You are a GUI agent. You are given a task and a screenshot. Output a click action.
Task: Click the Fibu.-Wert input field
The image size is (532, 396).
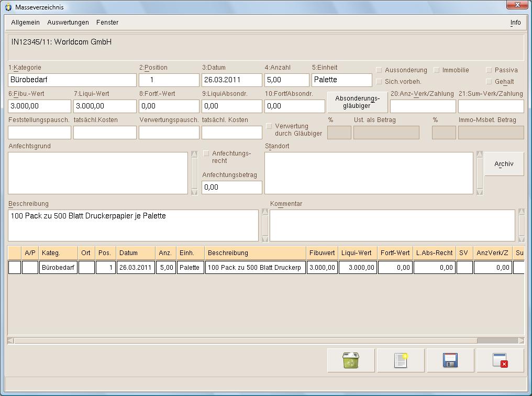39,106
